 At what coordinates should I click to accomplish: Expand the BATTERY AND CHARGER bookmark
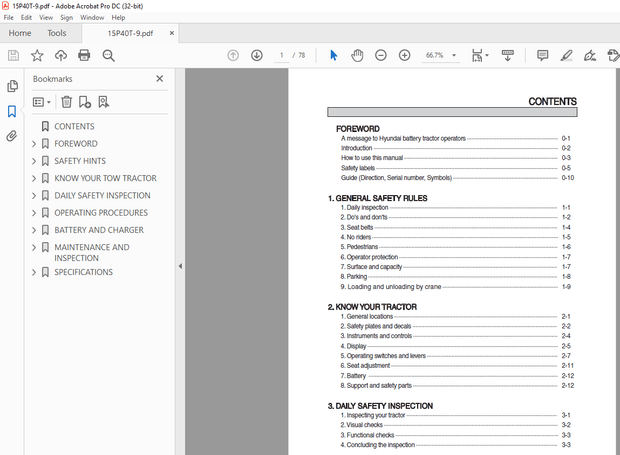pyautogui.click(x=34, y=230)
